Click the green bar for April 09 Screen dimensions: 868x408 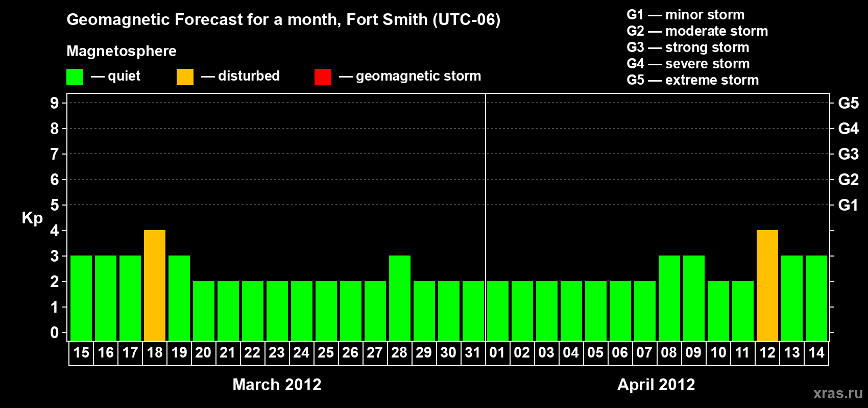[694, 298]
